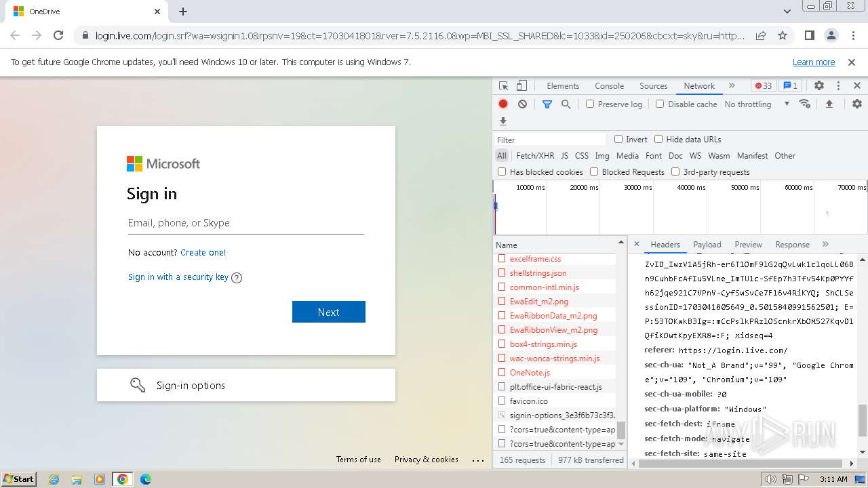Click the Email, phone, or Skype field
The width and height of the screenshot is (868, 488).
(x=246, y=223)
